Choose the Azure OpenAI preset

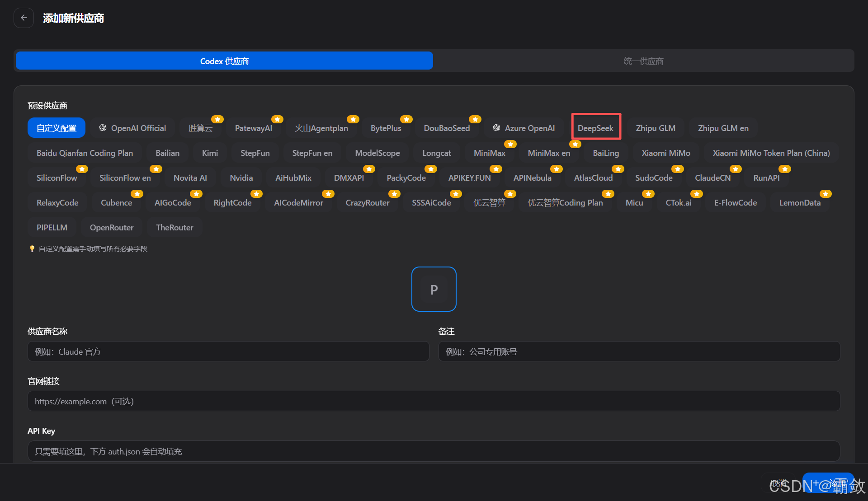[x=524, y=128]
